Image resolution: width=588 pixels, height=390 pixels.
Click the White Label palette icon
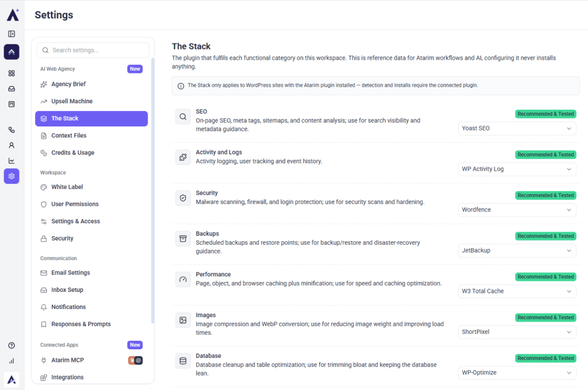pos(44,187)
